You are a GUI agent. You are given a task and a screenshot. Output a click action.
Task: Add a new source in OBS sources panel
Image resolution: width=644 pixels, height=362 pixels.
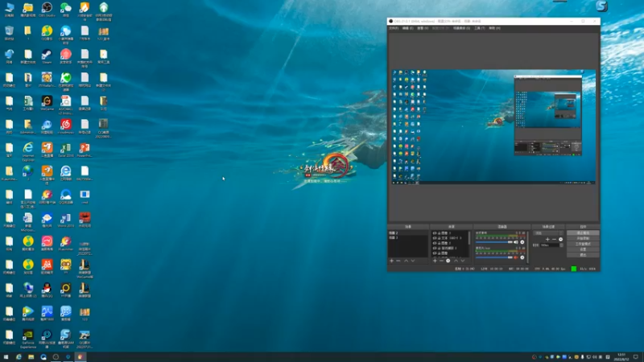pos(435,261)
